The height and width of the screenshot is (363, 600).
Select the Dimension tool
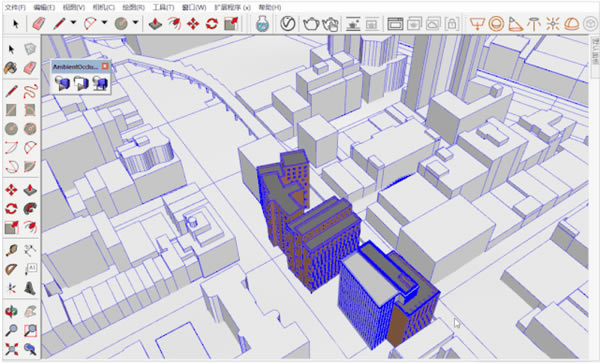click(30, 251)
